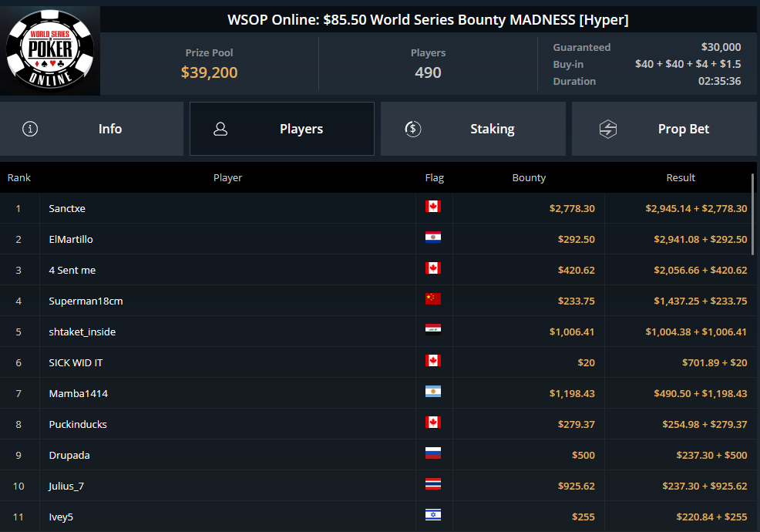Click the buy-in value $40 + $40 + $4 + $1.5
This screenshot has width=760, height=532.
click(688, 64)
